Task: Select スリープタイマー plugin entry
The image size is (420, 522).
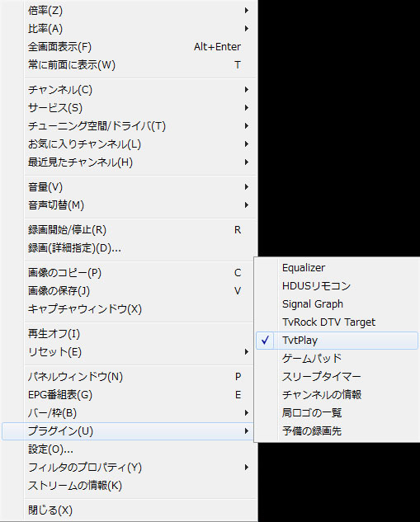Action: coord(337,377)
